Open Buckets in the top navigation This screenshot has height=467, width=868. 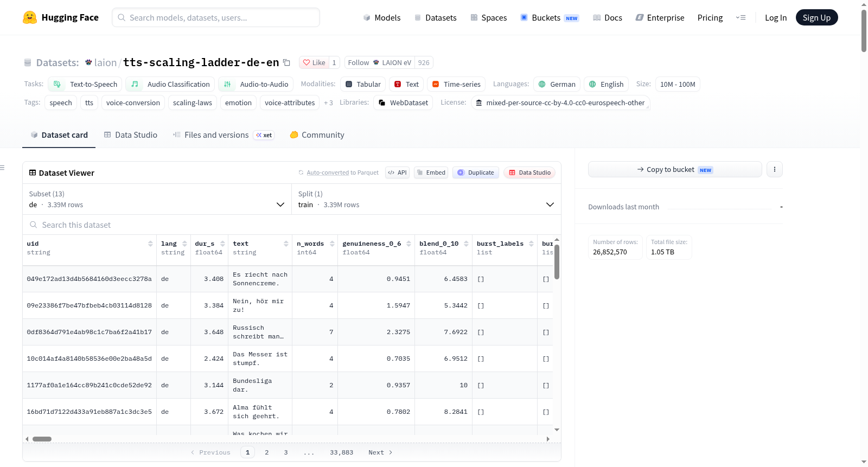[550, 17]
